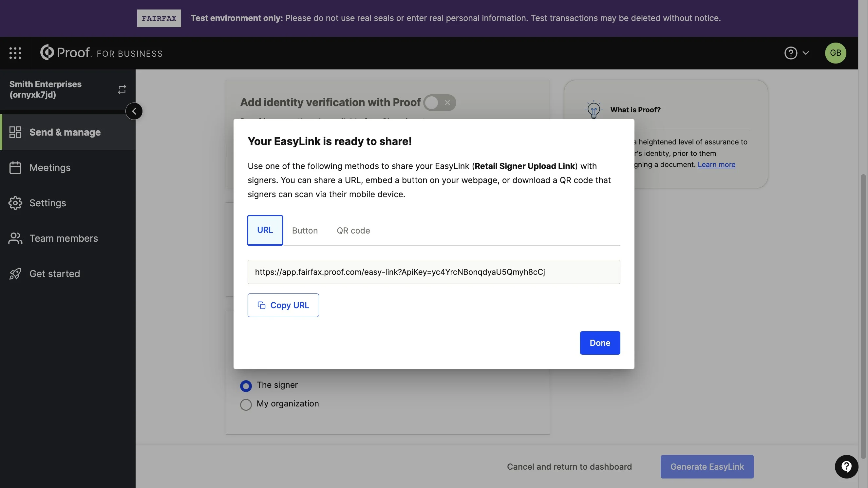The height and width of the screenshot is (488, 868).
Task: Collapse the sidebar with the arrow button
Action: point(134,111)
